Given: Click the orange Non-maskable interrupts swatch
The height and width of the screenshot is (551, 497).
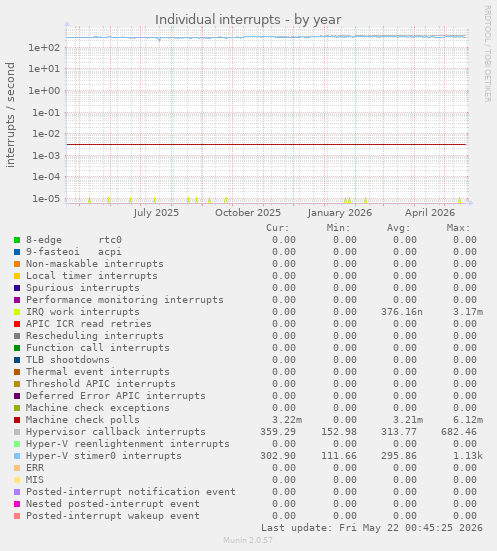Looking at the screenshot, I should coord(17,264).
